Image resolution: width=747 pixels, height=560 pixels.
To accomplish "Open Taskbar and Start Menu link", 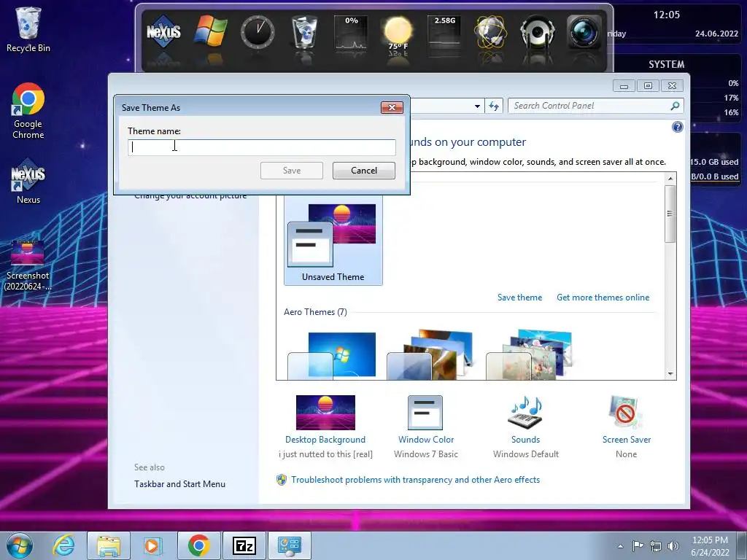I will point(179,484).
